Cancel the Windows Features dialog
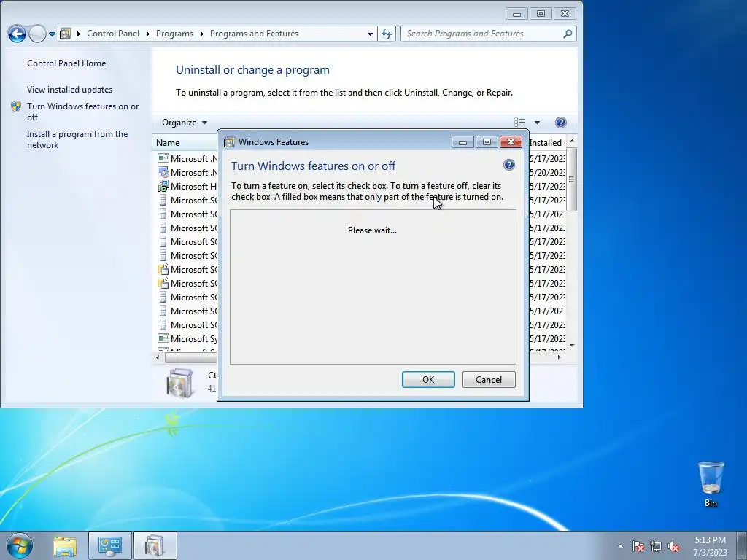747x560 pixels. [489, 379]
